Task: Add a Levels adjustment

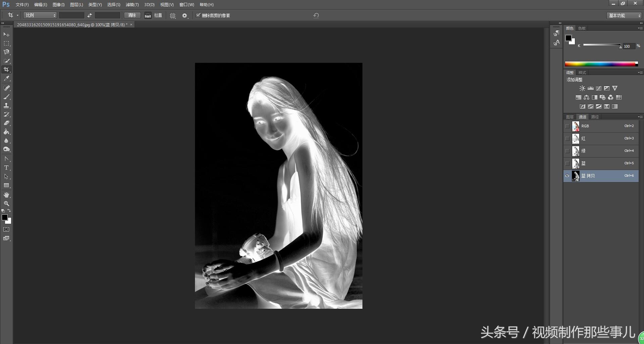Action: [590, 88]
